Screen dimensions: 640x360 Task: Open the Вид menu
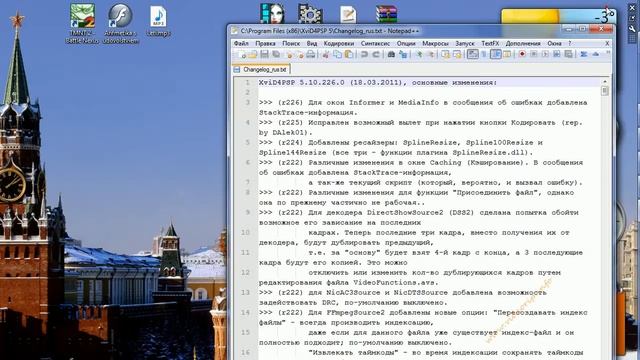[312, 43]
